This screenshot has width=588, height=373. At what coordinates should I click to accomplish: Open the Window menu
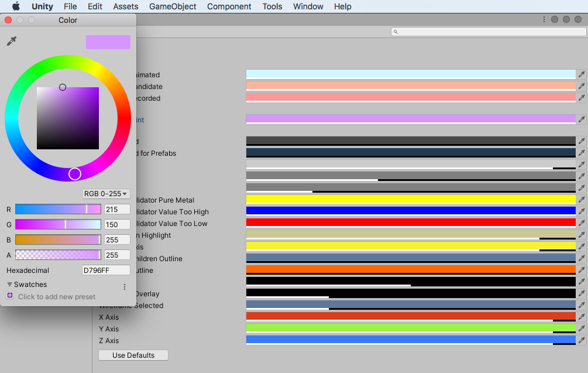click(x=308, y=6)
